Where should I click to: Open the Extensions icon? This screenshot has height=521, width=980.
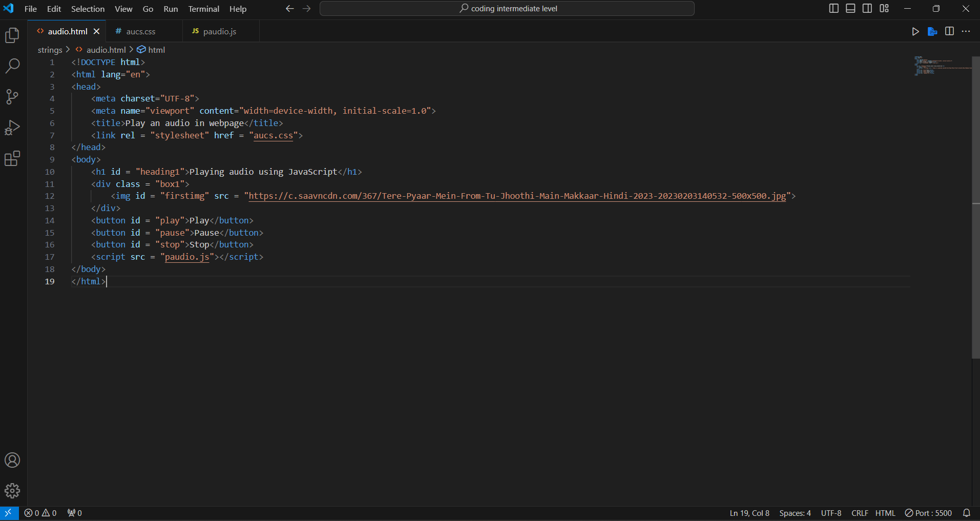point(12,159)
